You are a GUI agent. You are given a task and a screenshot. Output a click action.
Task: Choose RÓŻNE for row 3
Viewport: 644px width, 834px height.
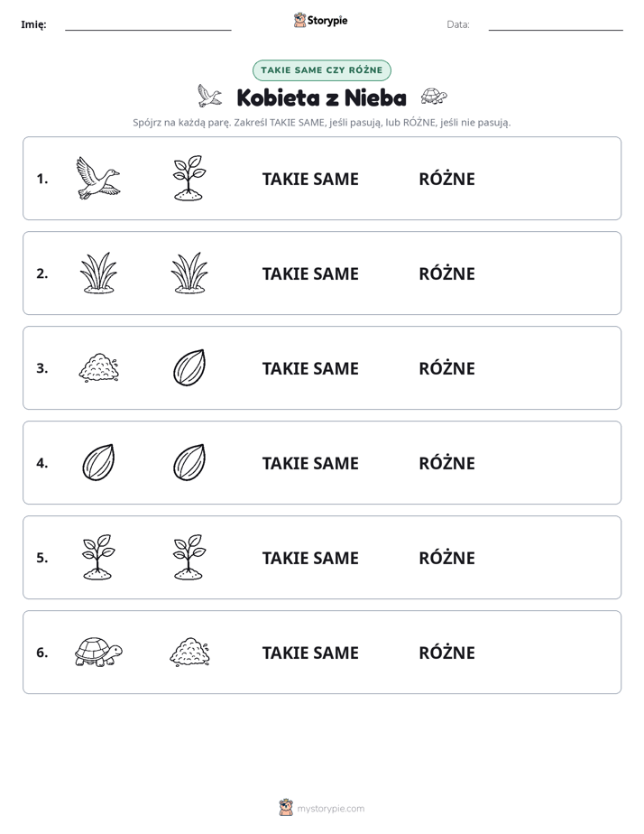click(446, 367)
